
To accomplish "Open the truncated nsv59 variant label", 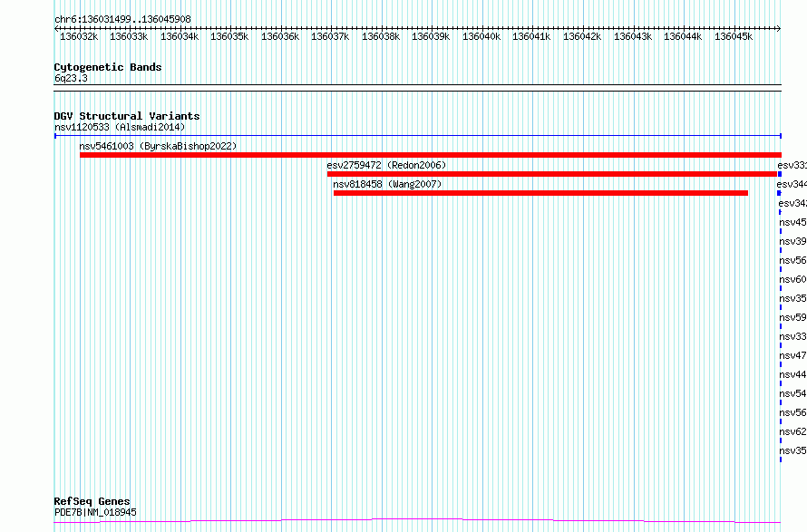I will point(793,317).
